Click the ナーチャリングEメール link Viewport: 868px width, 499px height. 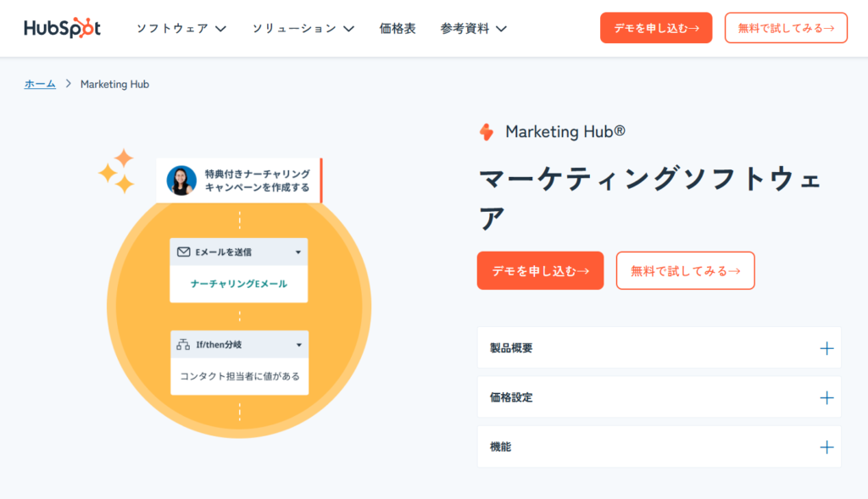[238, 284]
